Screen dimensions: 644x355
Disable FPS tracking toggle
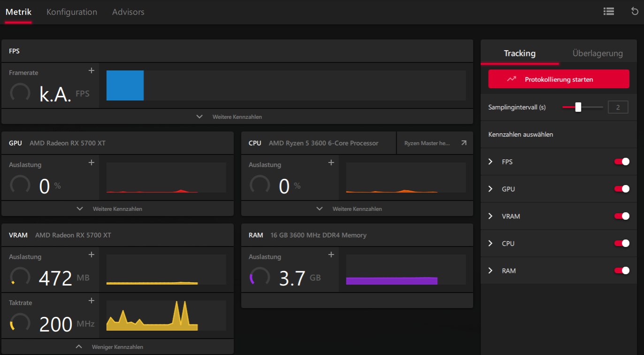click(622, 162)
